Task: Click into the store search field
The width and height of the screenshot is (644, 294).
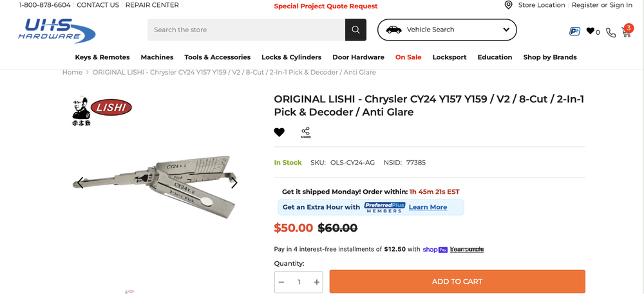Action: [246, 30]
